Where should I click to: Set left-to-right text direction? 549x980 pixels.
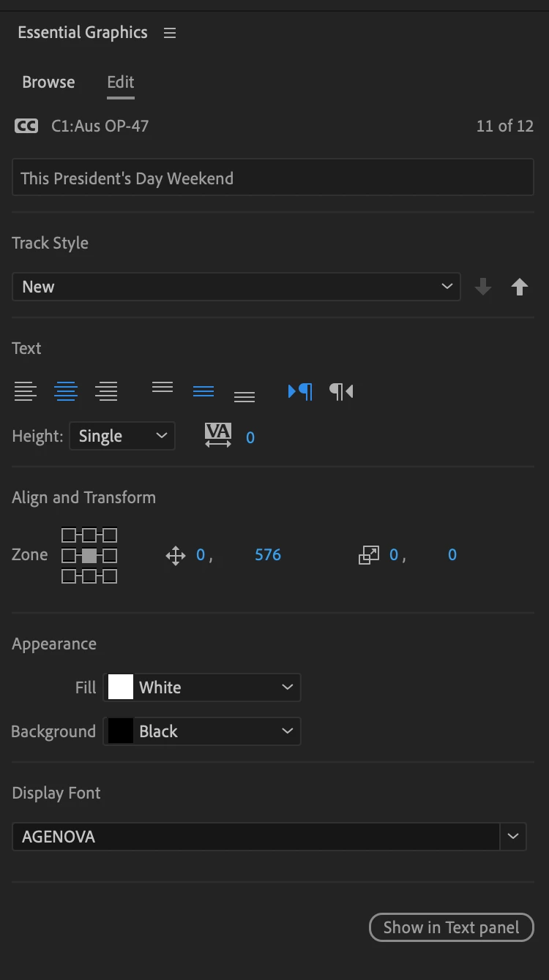tap(300, 391)
